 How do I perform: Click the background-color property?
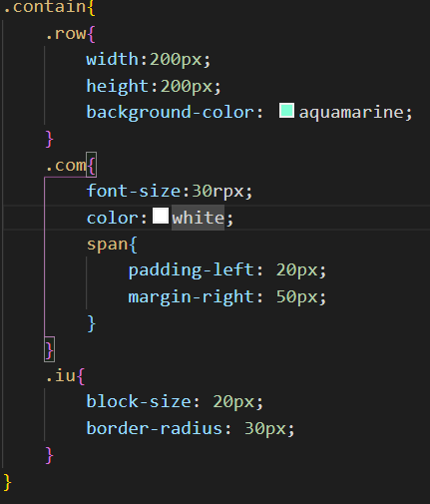pyautogui.click(x=171, y=112)
